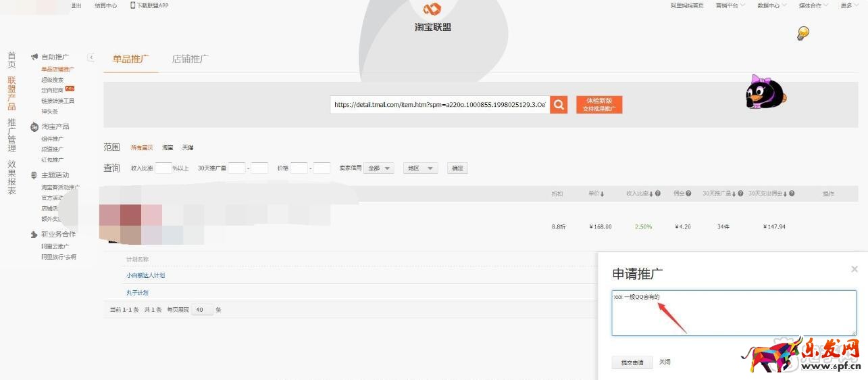868x380 pixels.
Task: Select 所有宝贝 range filter option
Action: coord(142,147)
